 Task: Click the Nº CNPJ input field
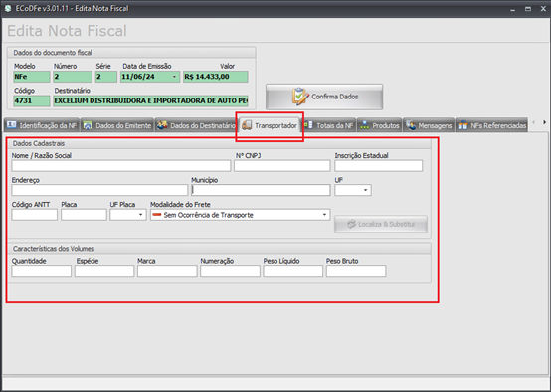282,165
